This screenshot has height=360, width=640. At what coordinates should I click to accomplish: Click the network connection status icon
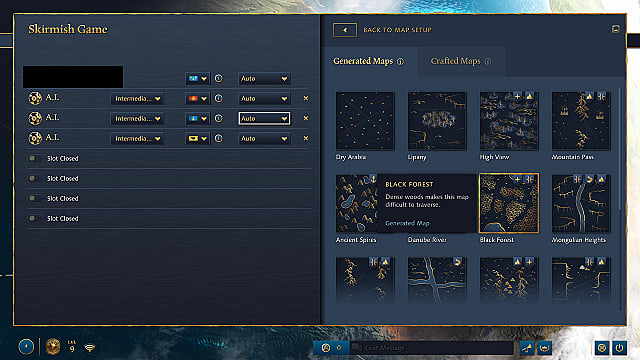[x=90, y=348]
